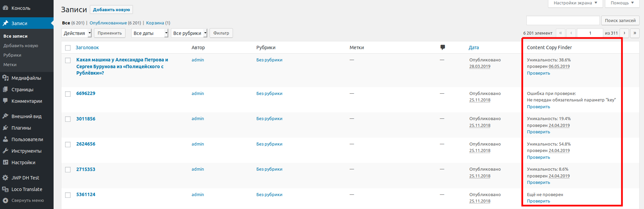Click the Настройки sliders icon
This screenshot has width=644, height=209.
point(5,163)
